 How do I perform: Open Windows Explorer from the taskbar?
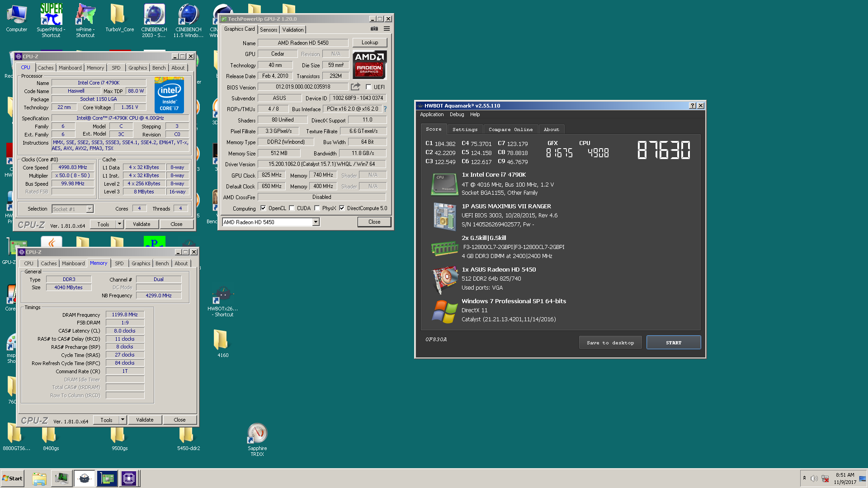[39, 479]
